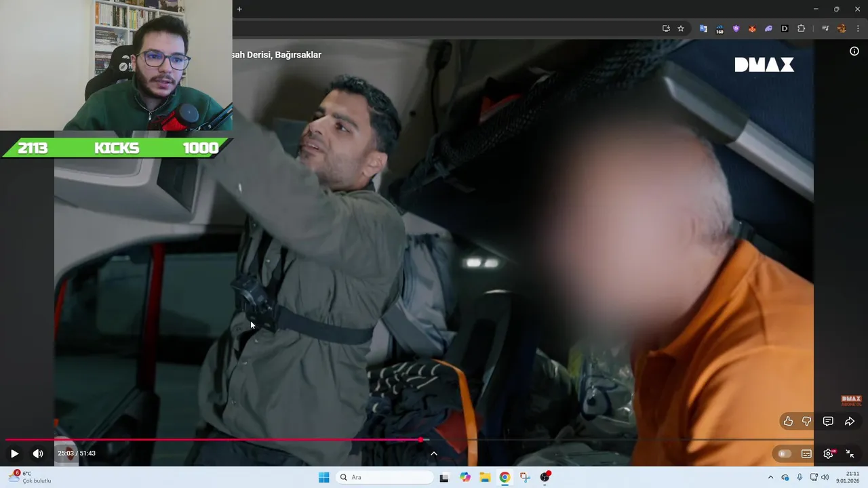Open new browser tab with plus button
Image resolution: width=868 pixels, height=488 pixels.
point(239,9)
